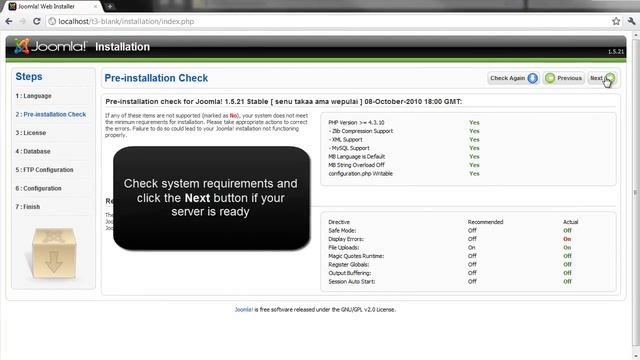Click the Display Errors directive label
640x360 pixels.
[346, 239]
